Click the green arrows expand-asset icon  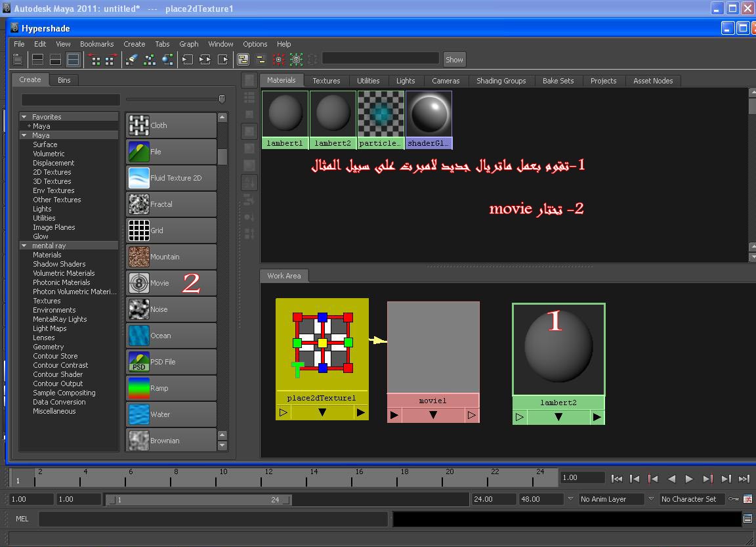[x=297, y=60]
